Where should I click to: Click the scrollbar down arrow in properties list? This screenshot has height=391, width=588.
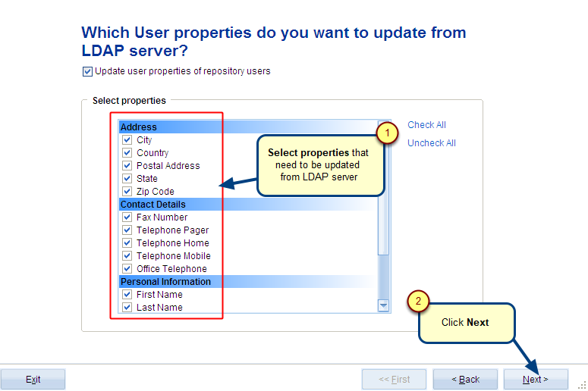coord(383,305)
